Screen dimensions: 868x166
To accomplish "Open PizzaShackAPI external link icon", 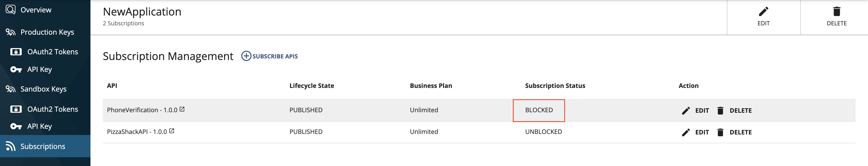I will coord(172,131).
